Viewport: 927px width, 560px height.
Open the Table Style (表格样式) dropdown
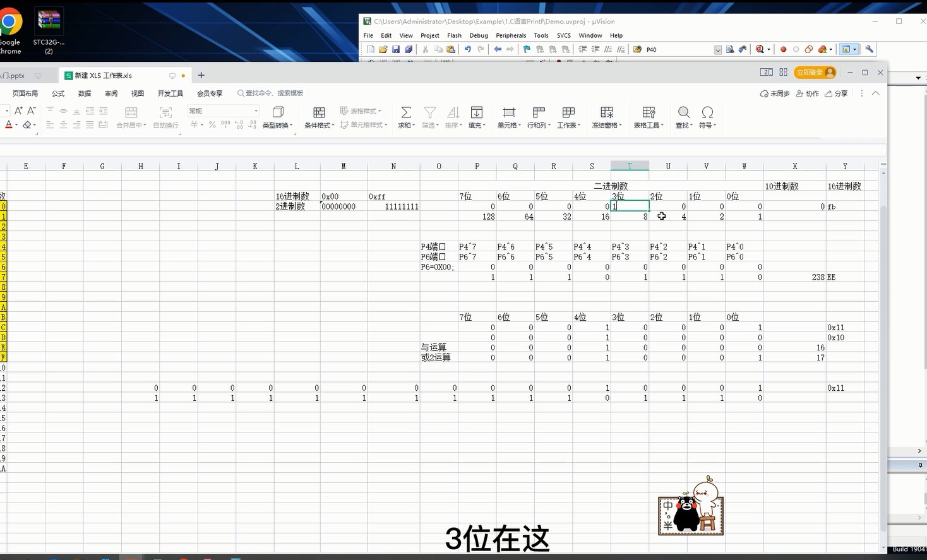[359, 110]
